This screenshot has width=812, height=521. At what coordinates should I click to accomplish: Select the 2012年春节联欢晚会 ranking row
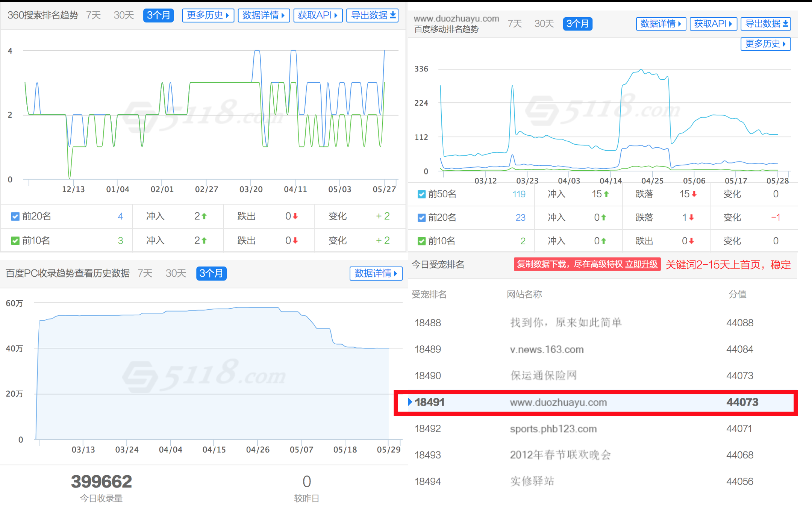point(603,455)
